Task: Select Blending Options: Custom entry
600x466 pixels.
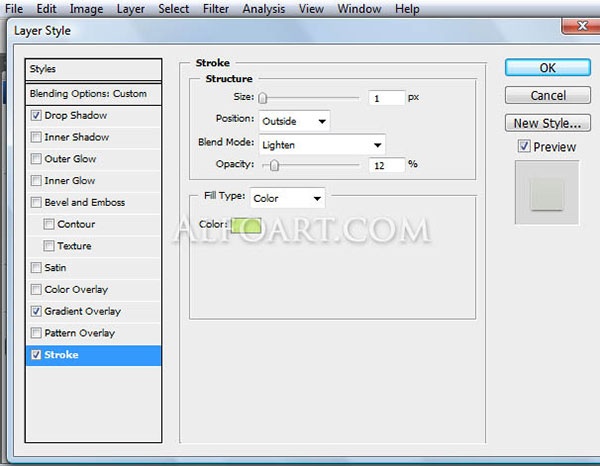Action: point(93,94)
